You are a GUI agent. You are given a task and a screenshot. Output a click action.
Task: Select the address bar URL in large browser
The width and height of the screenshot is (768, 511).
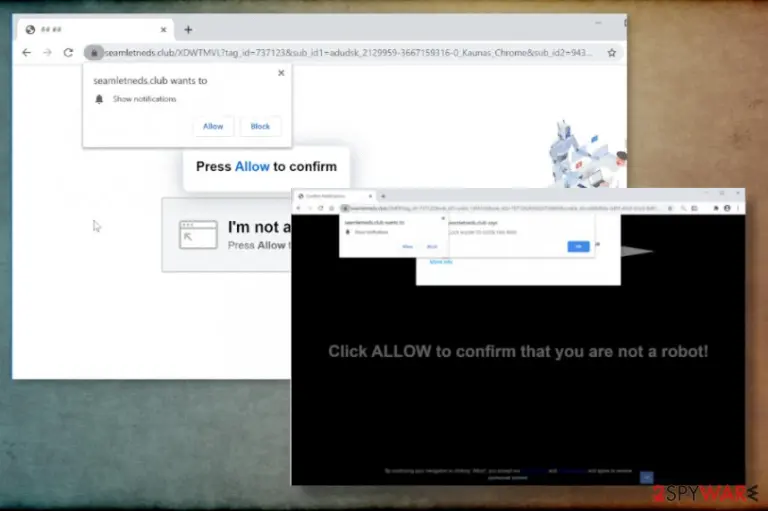pos(348,53)
